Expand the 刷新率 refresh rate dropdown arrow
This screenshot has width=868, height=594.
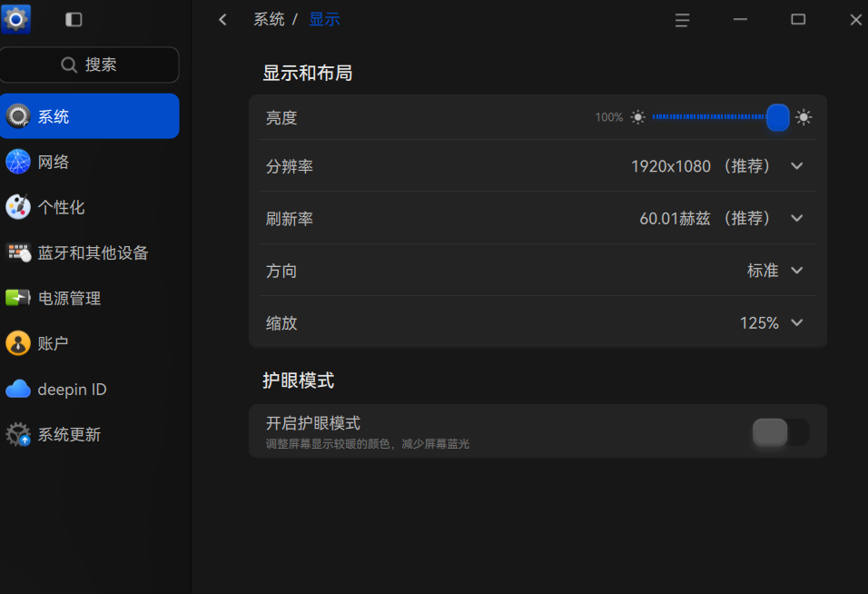[x=796, y=218]
